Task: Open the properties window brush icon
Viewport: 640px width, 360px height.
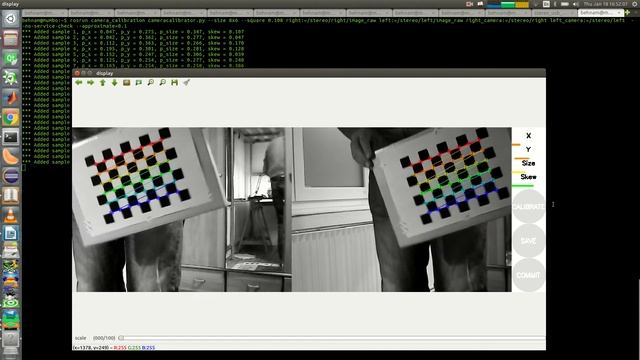Action: click(186, 82)
